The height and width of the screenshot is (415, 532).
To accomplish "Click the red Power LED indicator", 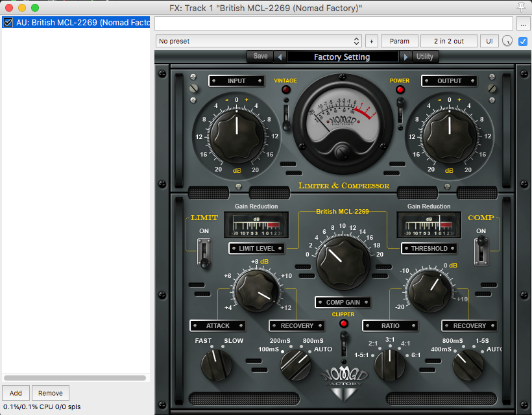I will click(400, 90).
